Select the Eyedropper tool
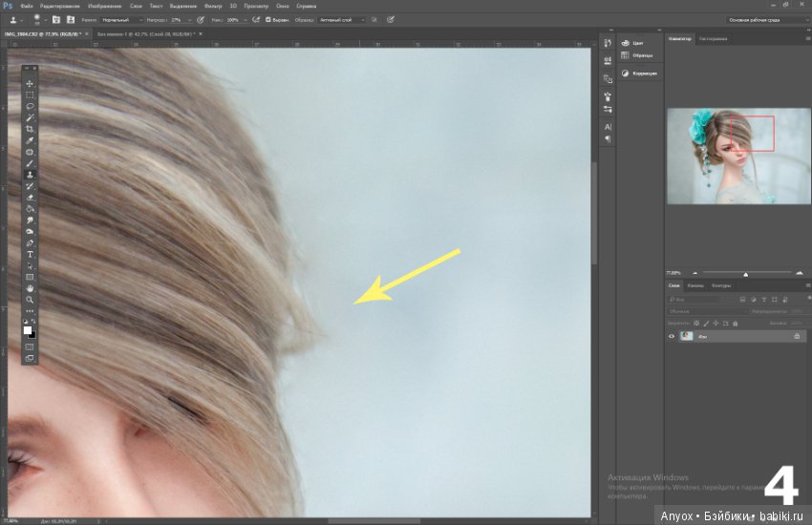The image size is (812, 525). click(x=30, y=140)
